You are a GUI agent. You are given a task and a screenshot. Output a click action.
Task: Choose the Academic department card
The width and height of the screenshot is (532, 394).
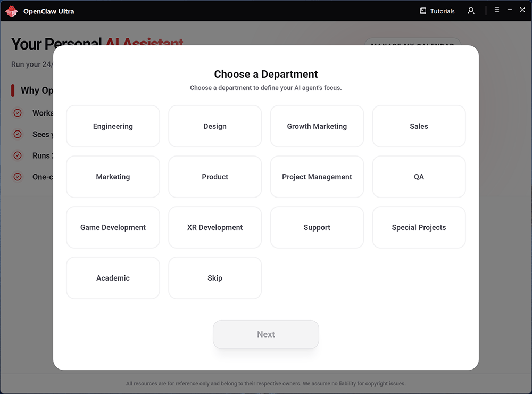click(113, 278)
